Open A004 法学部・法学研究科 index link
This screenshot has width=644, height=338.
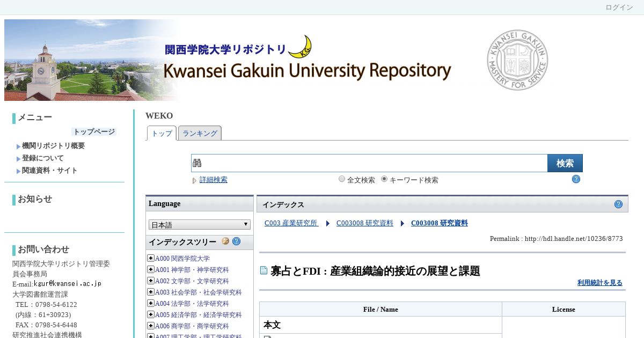point(192,304)
